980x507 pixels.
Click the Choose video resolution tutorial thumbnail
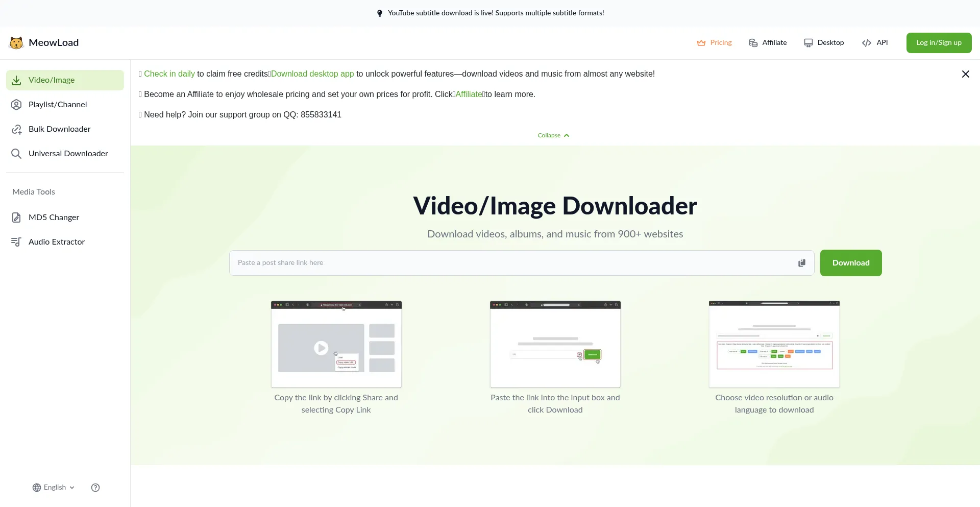click(774, 344)
